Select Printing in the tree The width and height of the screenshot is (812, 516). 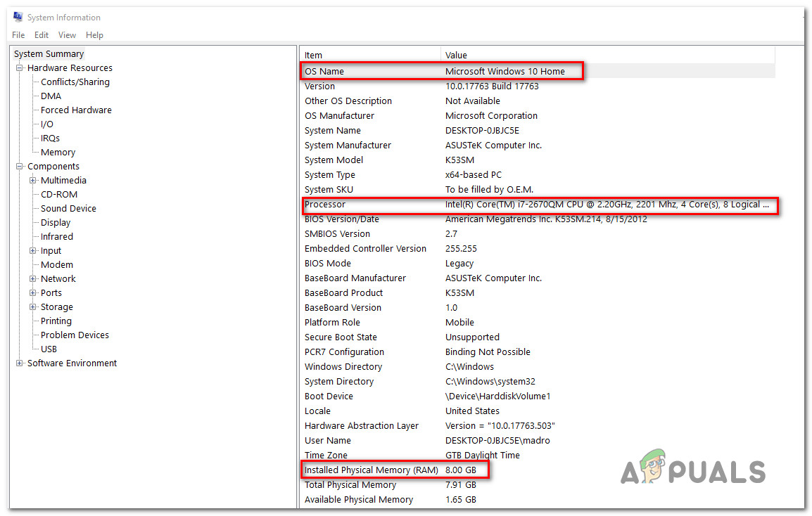pos(56,321)
